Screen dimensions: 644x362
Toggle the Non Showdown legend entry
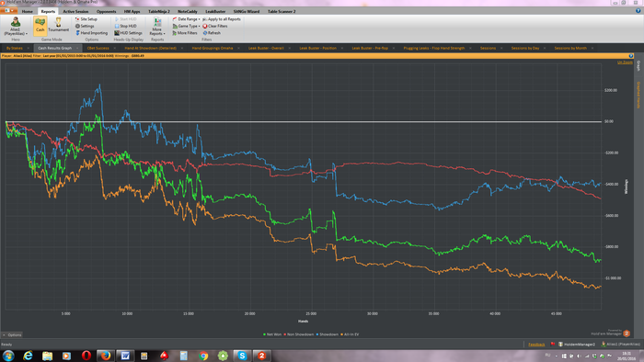point(299,334)
